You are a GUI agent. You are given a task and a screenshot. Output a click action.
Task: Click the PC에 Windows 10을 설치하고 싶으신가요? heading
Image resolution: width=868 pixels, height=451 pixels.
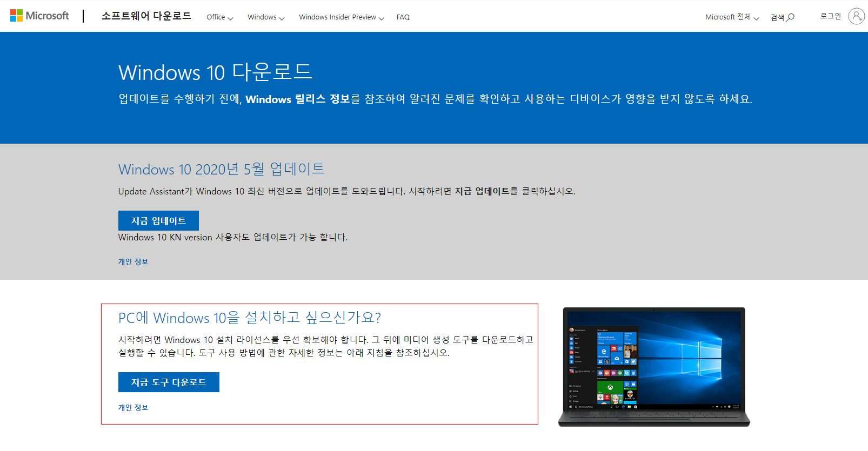click(x=250, y=318)
